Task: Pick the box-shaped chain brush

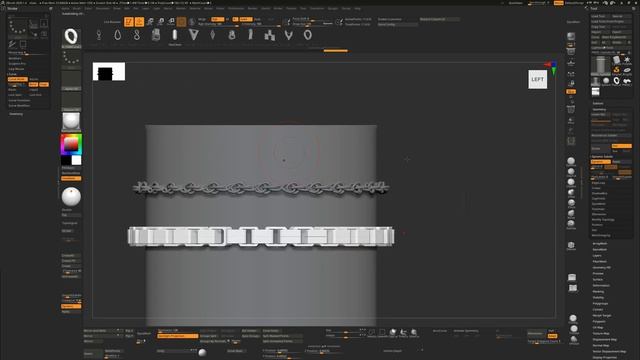Action: pos(156,35)
